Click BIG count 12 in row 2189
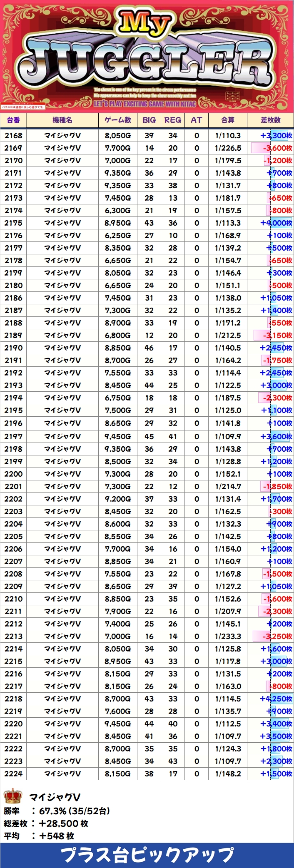Viewport: 294px width, 868px height. 149,335
